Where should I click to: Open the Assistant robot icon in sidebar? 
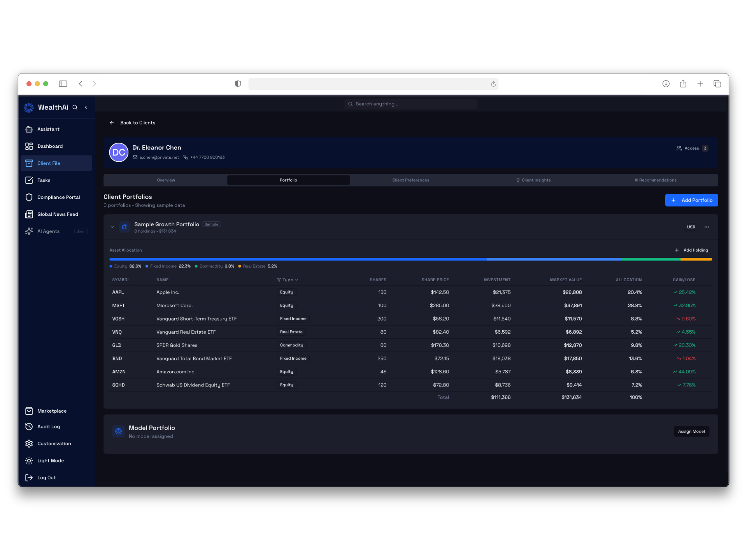(x=29, y=129)
